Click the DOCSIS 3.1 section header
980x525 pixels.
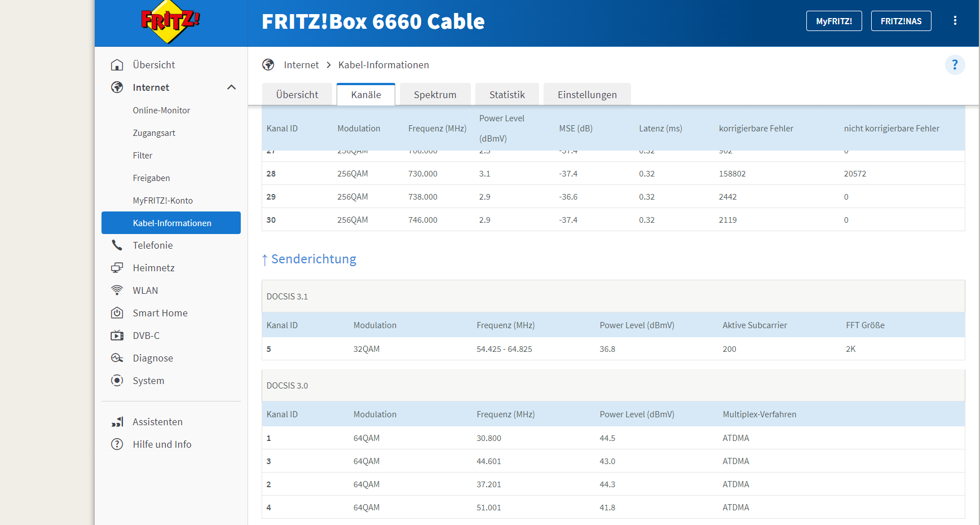(613, 297)
